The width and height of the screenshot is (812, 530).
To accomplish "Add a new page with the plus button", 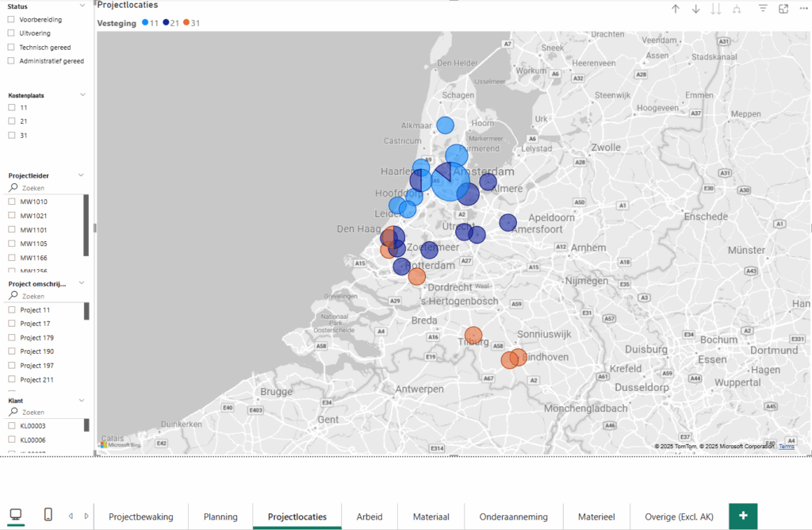I will pyautogui.click(x=743, y=516).
